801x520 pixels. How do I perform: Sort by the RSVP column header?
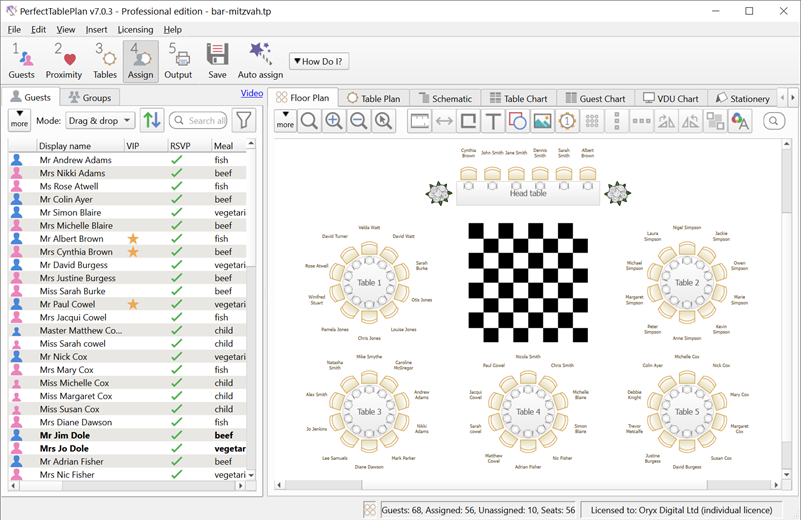point(190,146)
